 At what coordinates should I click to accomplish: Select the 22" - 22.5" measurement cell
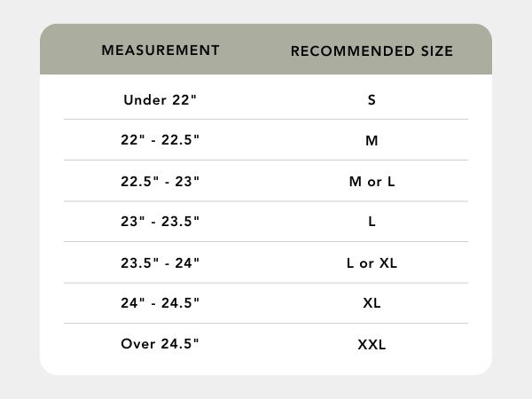pyautogui.click(x=160, y=140)
